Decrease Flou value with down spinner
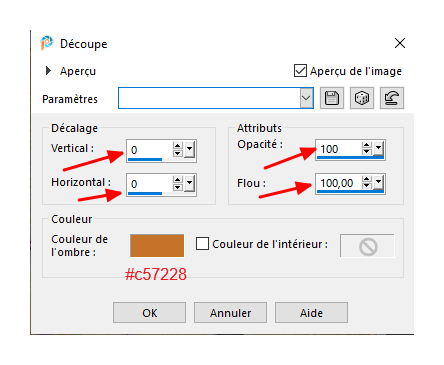 point(367,186)
